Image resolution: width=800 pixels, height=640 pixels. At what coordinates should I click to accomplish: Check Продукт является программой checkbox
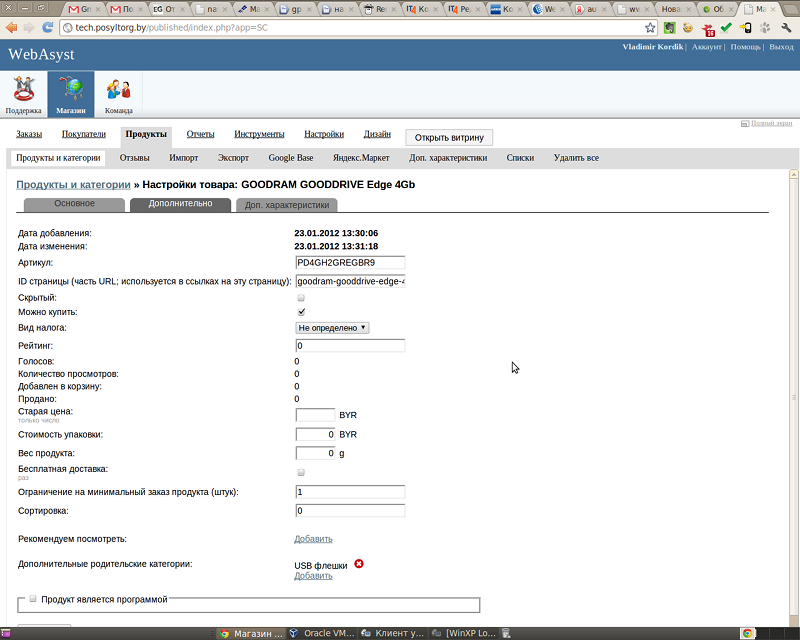click(x=33, y=599)
